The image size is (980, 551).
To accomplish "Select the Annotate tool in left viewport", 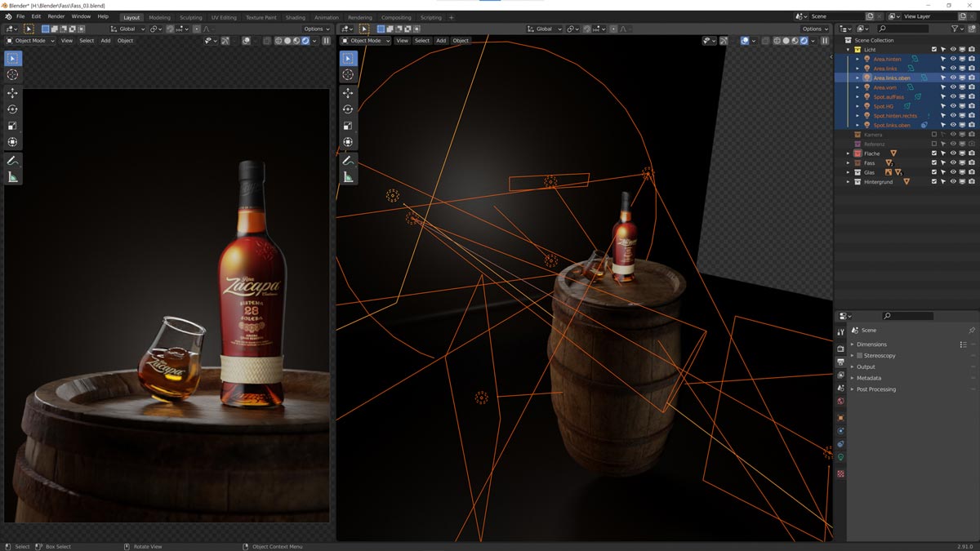I will [x=12, y=161].
